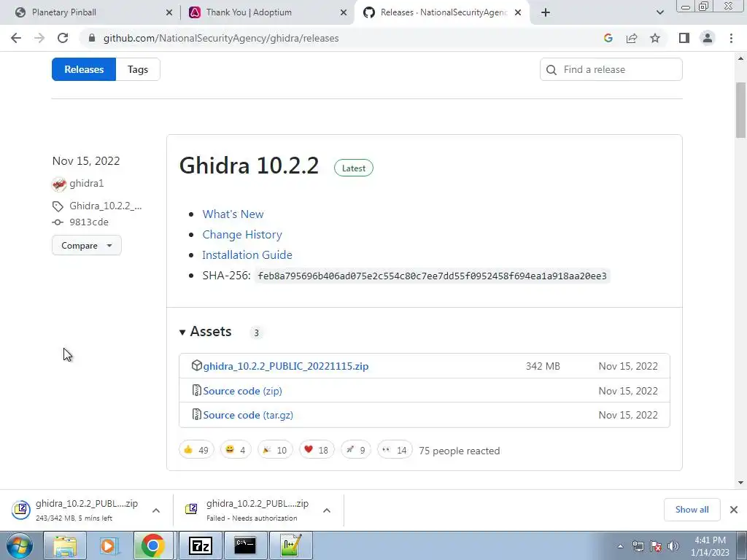This screenshot has height=560, width=747.
Task: Bookmark this page with the star icon
Action: pos(655,38)
